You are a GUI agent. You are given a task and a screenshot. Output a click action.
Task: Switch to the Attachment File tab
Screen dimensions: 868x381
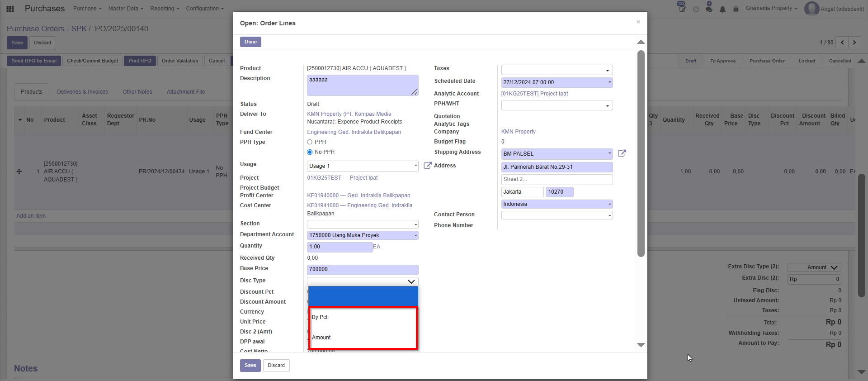pos(186,92)
